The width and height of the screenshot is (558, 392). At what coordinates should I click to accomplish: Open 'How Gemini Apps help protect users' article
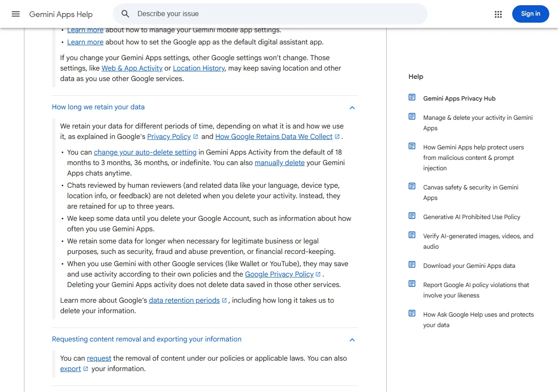pos(473,158)
